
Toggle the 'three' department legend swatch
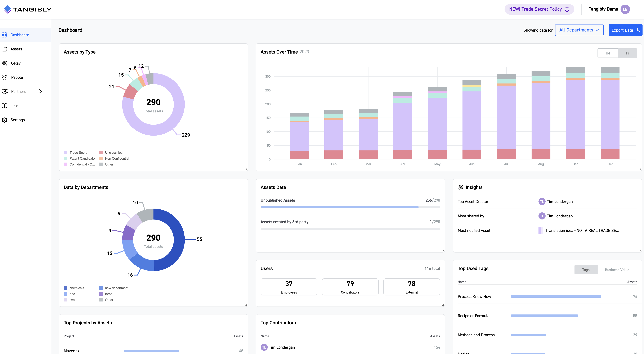point(101,294)
